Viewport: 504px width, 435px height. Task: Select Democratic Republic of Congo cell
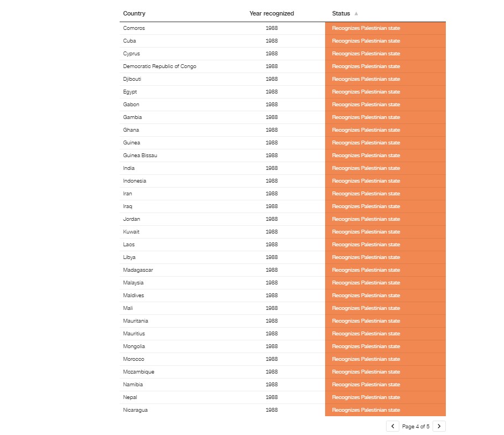coord(160,66)
